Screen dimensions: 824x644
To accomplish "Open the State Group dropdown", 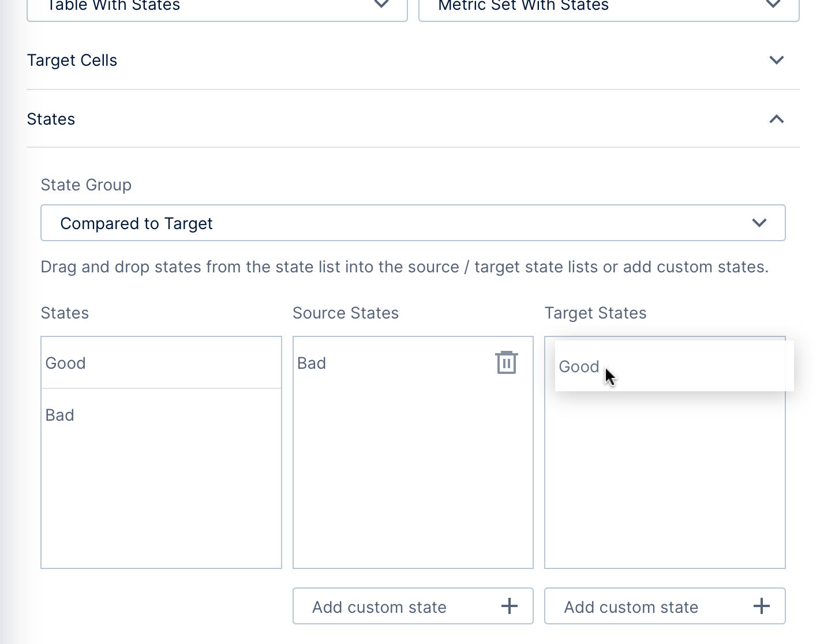I will click(413, 223).
